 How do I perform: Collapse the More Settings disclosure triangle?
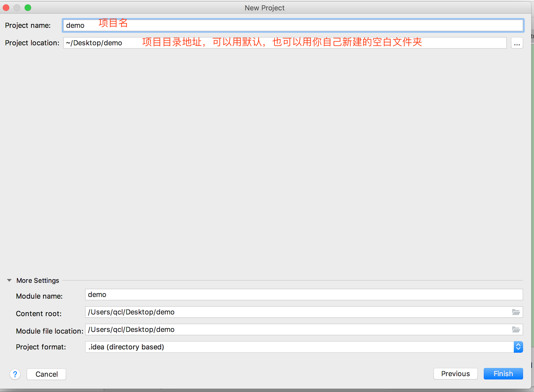9,280
